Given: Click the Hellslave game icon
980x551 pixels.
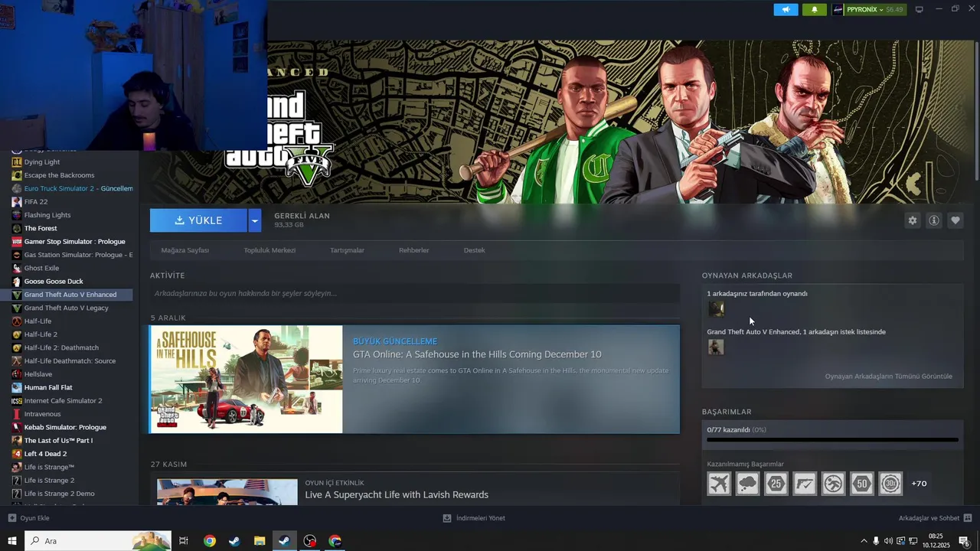Looking at the screenshot, I should [x=17, y=374].
